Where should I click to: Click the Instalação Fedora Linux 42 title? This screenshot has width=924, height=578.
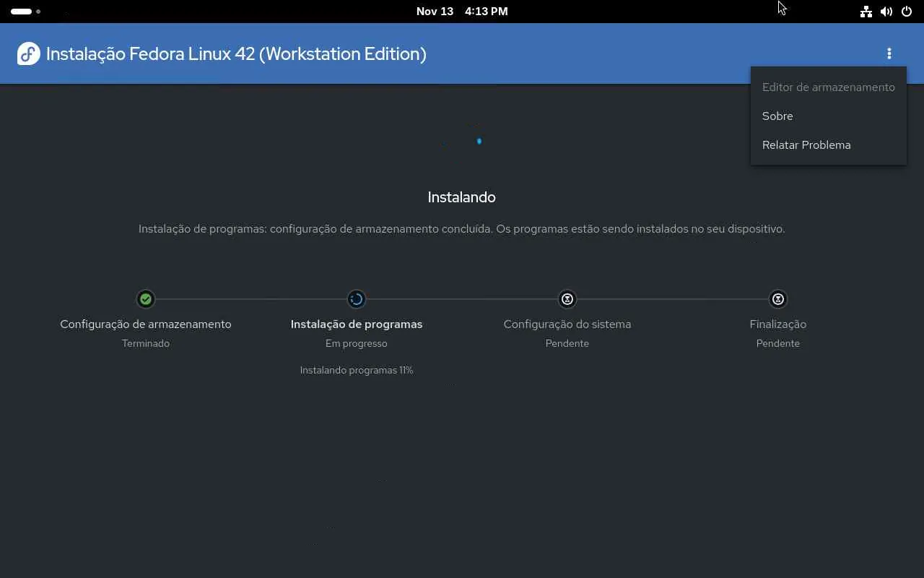(x=236, y=53)
